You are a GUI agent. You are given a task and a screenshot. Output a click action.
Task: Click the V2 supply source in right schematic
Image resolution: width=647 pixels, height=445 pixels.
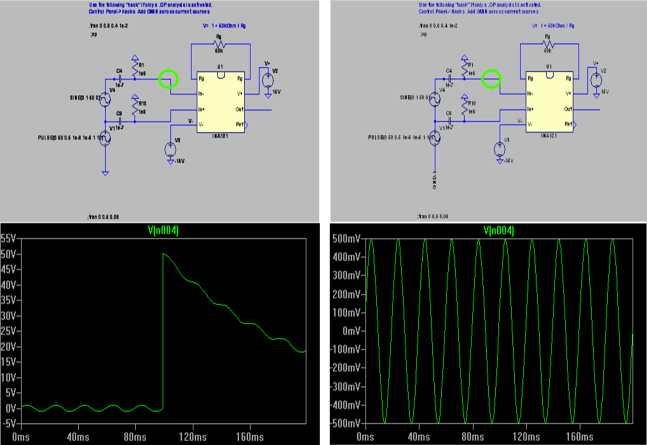596,80
